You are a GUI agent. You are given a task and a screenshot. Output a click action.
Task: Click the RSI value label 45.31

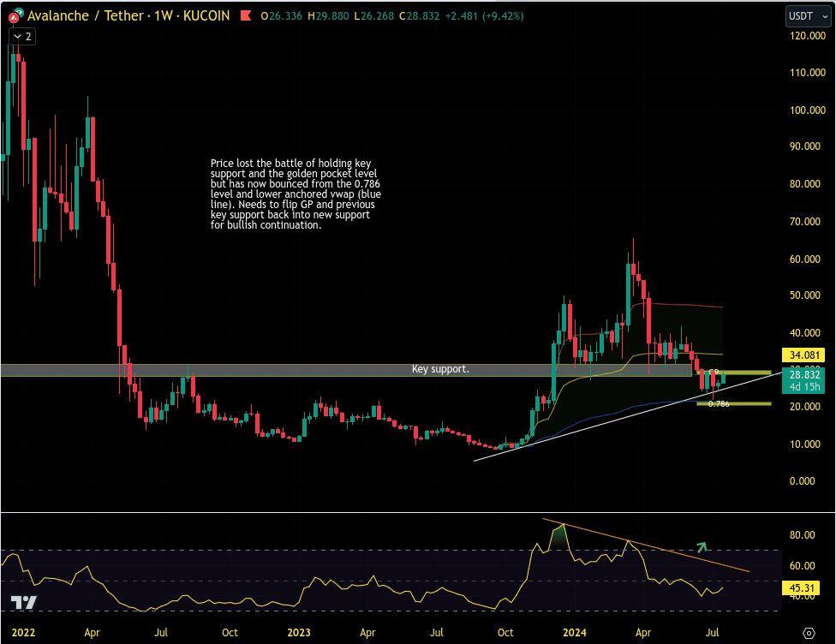[x=802, y=588]
